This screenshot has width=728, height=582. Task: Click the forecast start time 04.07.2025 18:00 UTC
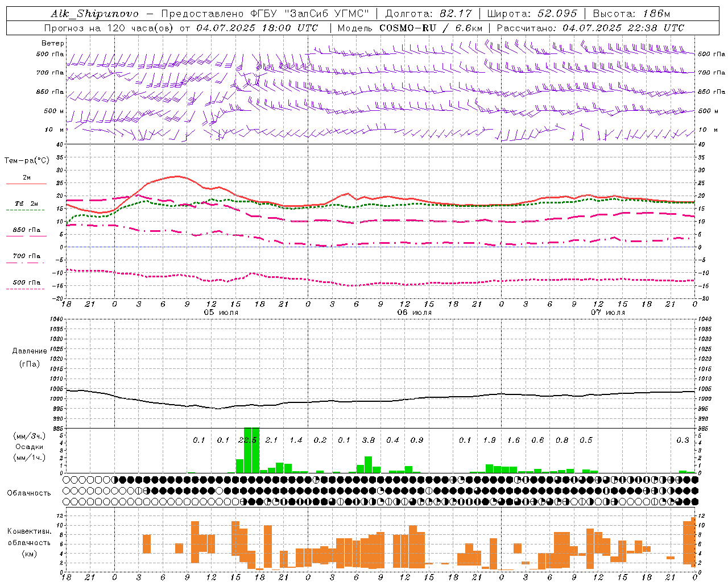click(x=257, y=28)
